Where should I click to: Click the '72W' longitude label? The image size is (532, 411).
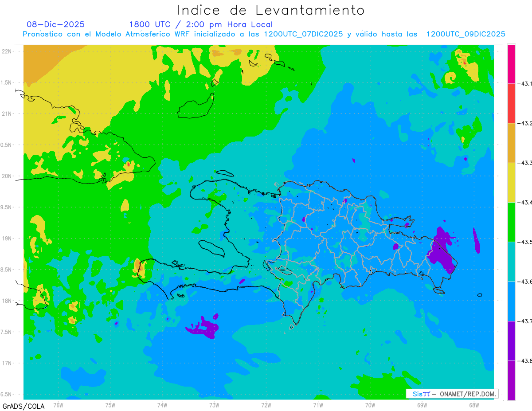point(266,405)
